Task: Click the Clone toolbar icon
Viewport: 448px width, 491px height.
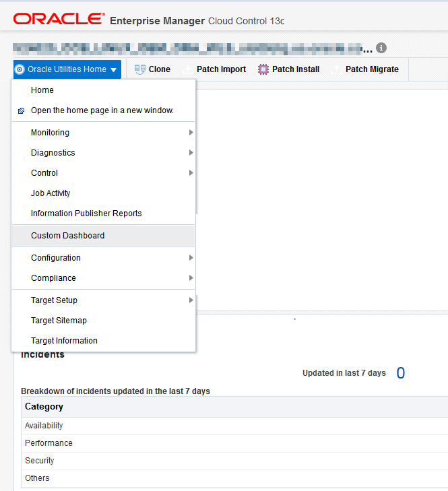Action: [139, 69]
